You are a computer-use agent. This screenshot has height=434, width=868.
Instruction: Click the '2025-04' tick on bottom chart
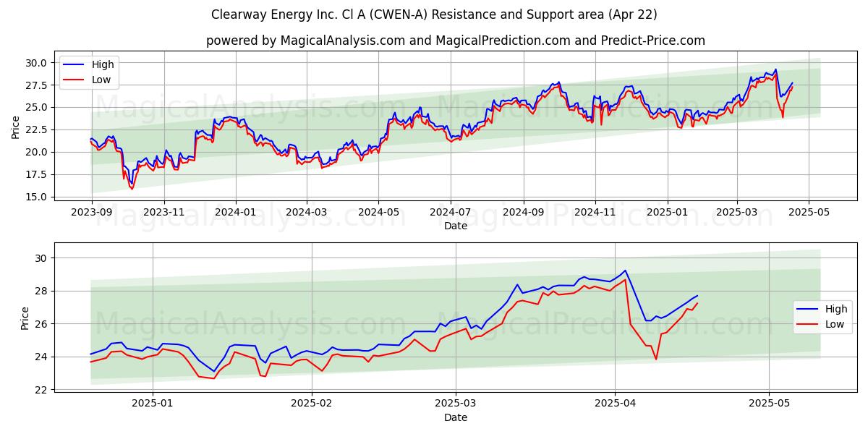tap(615, 404)
